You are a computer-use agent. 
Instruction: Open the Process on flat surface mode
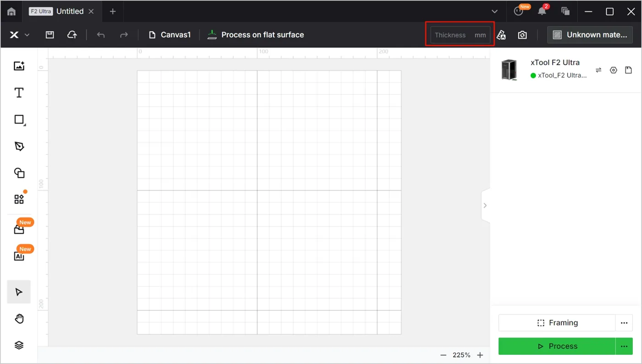pyautogui.click(x=255, y=35)
